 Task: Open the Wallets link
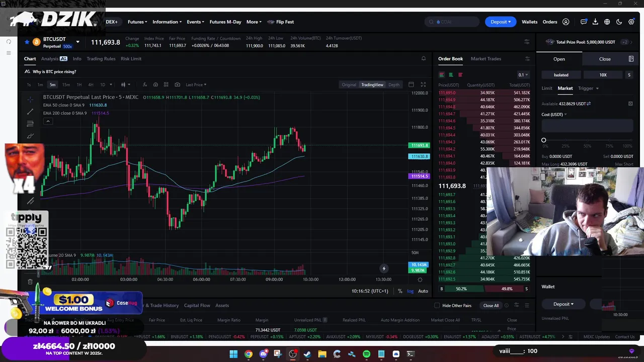point(529,22)
